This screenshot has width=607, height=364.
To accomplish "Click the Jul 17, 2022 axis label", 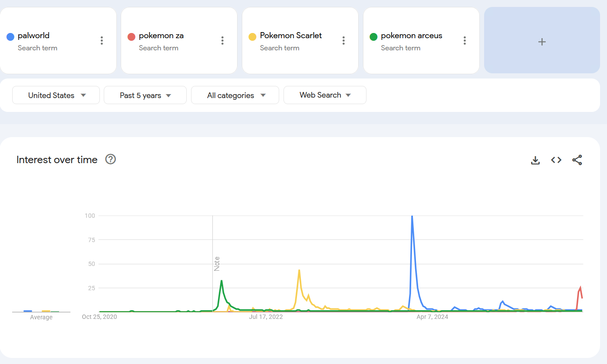I will [266, 317].
